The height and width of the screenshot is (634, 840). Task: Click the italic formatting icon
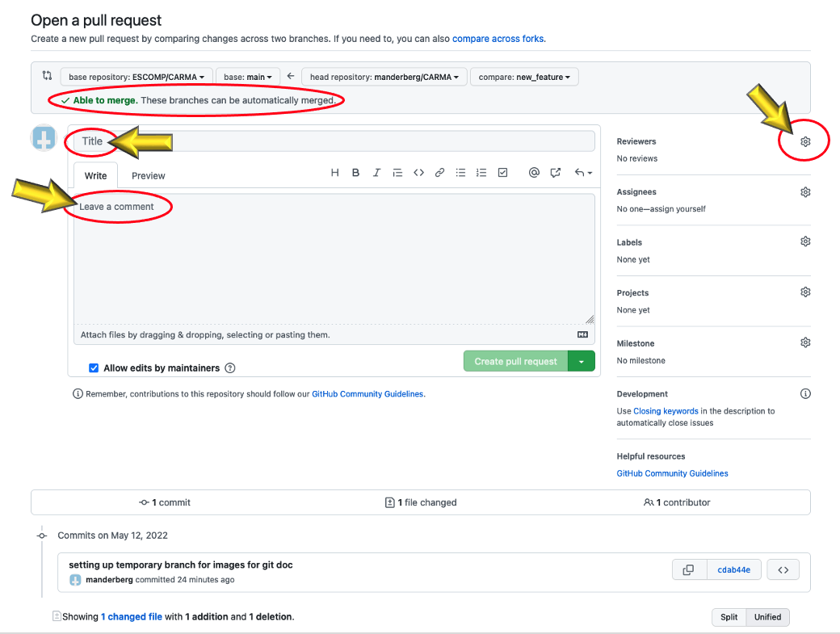tap(376, 173)
